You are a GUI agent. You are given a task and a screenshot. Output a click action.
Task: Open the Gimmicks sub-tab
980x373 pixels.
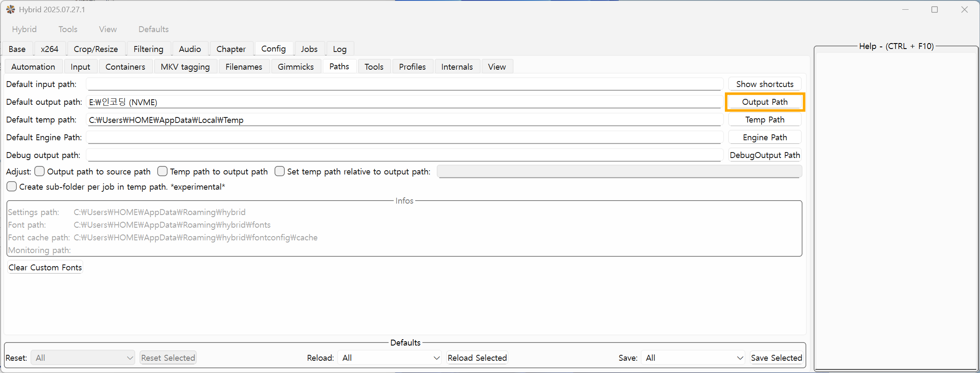[296, 67]
